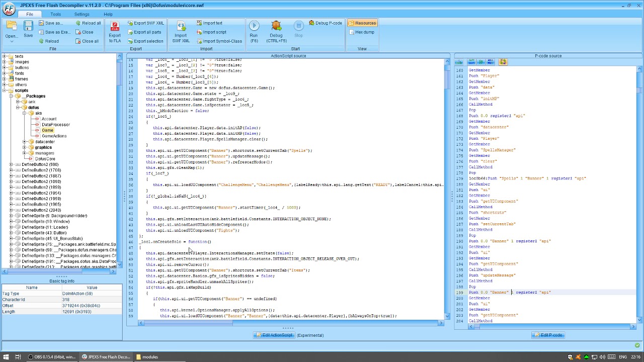Open the Help ribbon tab

coord(108,14)
